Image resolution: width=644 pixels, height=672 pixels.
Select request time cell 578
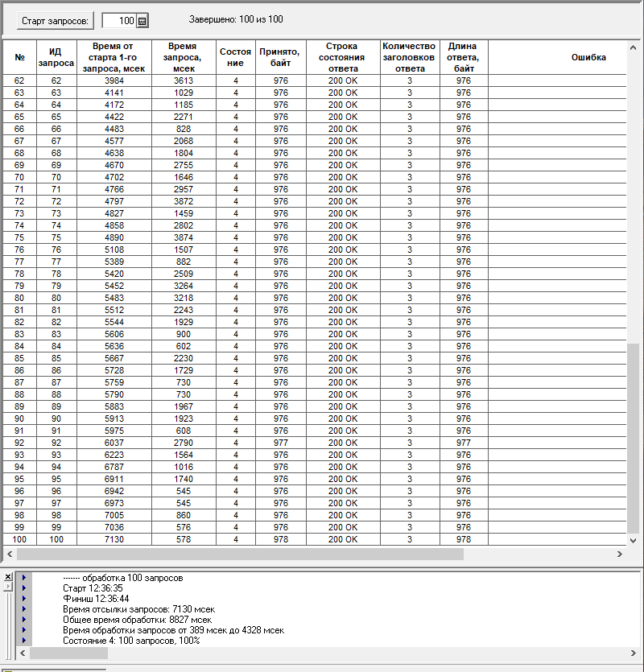pos(184,539)
